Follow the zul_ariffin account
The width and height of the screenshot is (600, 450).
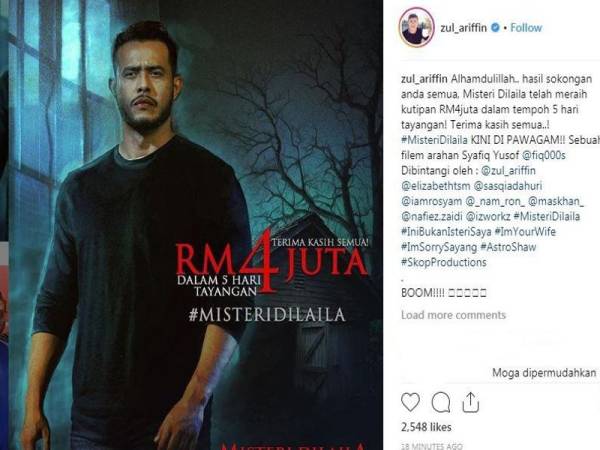(x=526, y=28)
